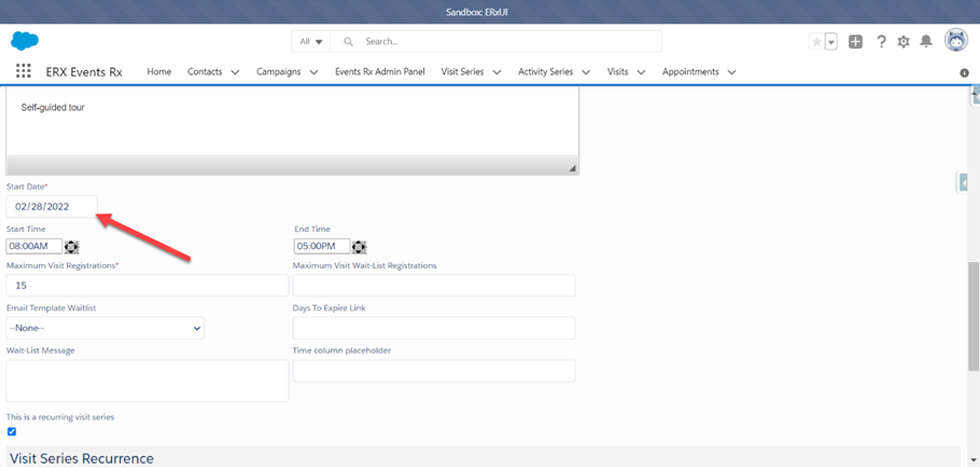
Task: Open the Start Time picker icon
Action: (71, 247)
